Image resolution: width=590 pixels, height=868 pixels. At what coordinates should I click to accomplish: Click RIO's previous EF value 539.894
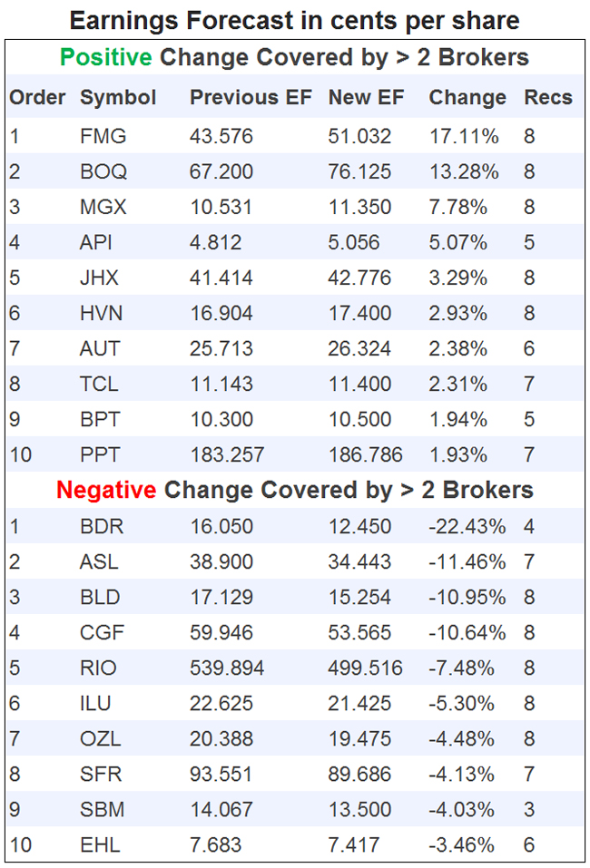pos(227,668)
